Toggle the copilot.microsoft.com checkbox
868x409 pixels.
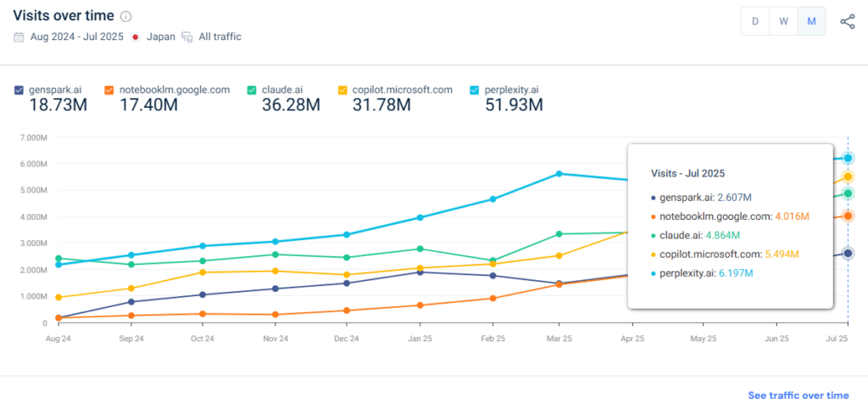coord(342,90)
